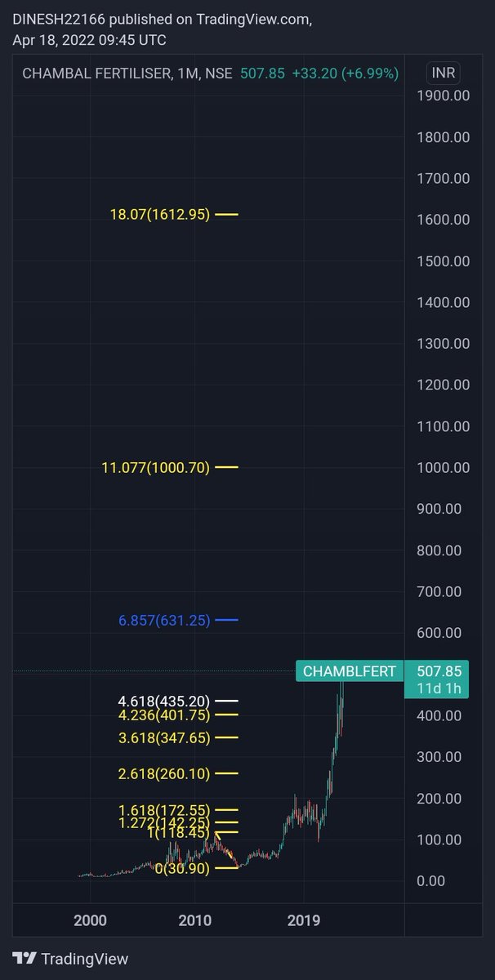Image resolution: width=495 pixels, height=980 pixels.
Task: Select Fibonacci level 1.272(142.25)
Action: [x=164, y=822]
